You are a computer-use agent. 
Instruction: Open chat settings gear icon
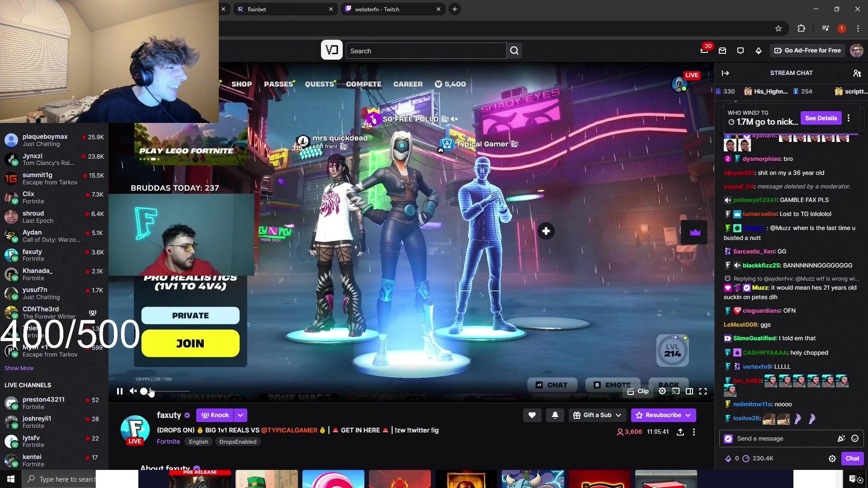[832, 458]
